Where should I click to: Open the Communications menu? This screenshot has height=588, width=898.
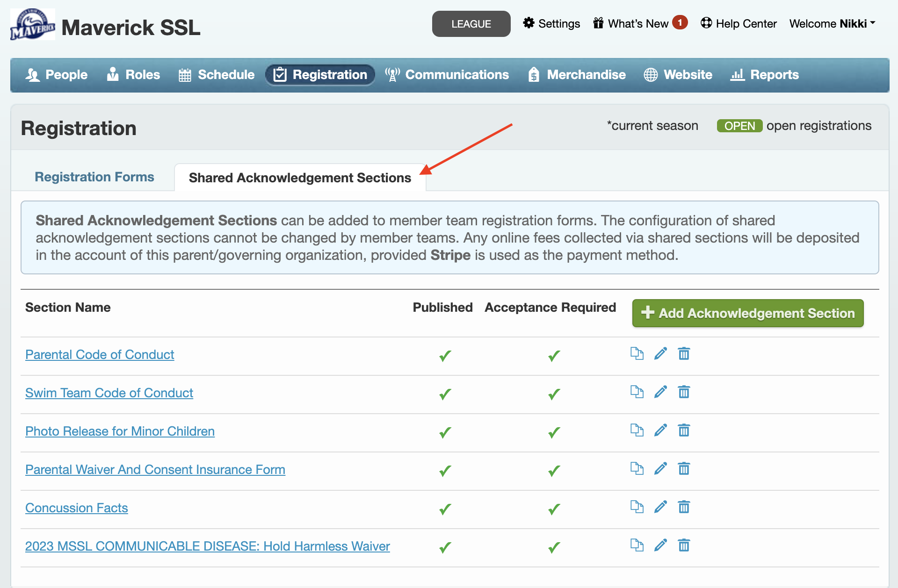tap(447, 75)
